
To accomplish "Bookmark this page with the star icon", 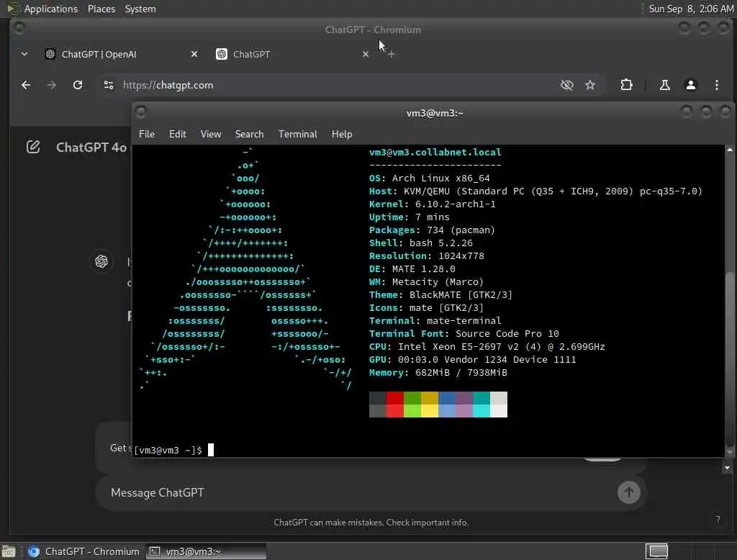I will pyautogui.click(x=590, y=85).
